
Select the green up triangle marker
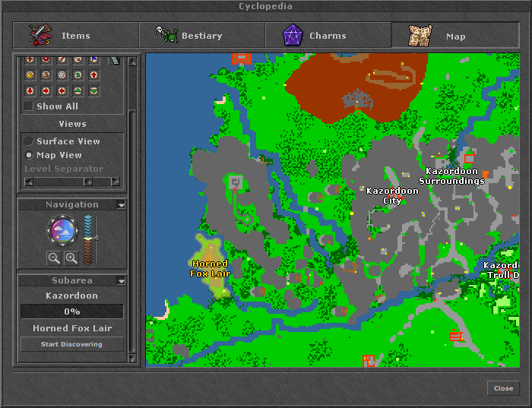78,91
